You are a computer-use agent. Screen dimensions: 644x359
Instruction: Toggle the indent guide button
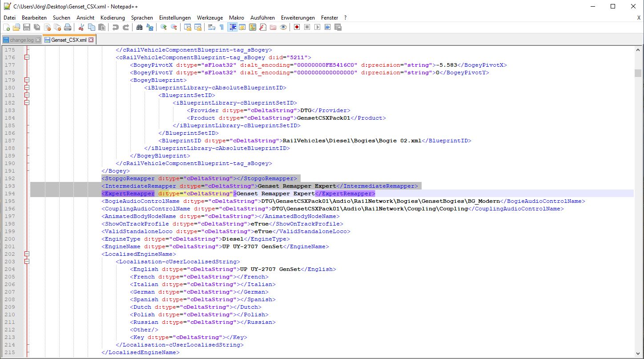232,28
